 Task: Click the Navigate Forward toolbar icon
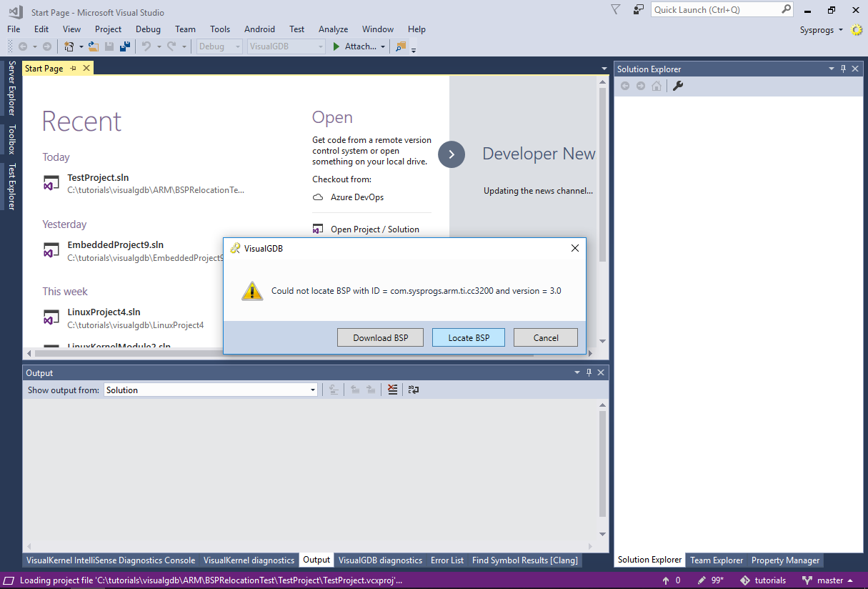[47, 46]
